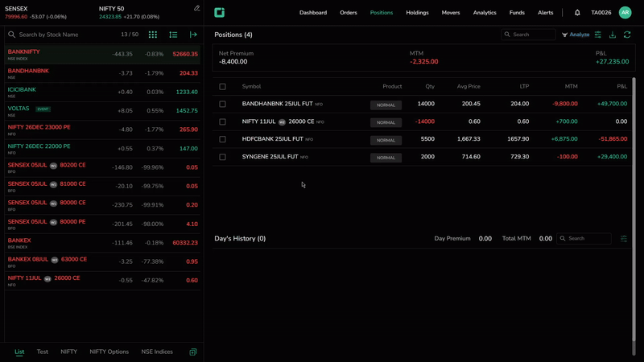The width and height of the screenshot is (644, 362).
Task: Click NORMAL product tag for HDFCBANK
Action: click(x=386, y=140)
